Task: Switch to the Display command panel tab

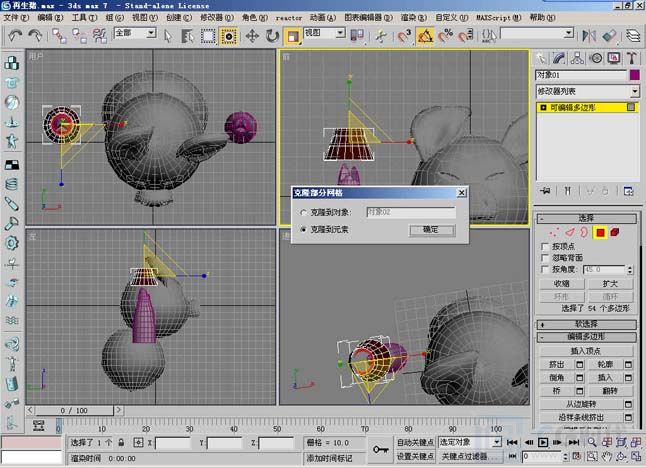Action: [x=614, y=58]
